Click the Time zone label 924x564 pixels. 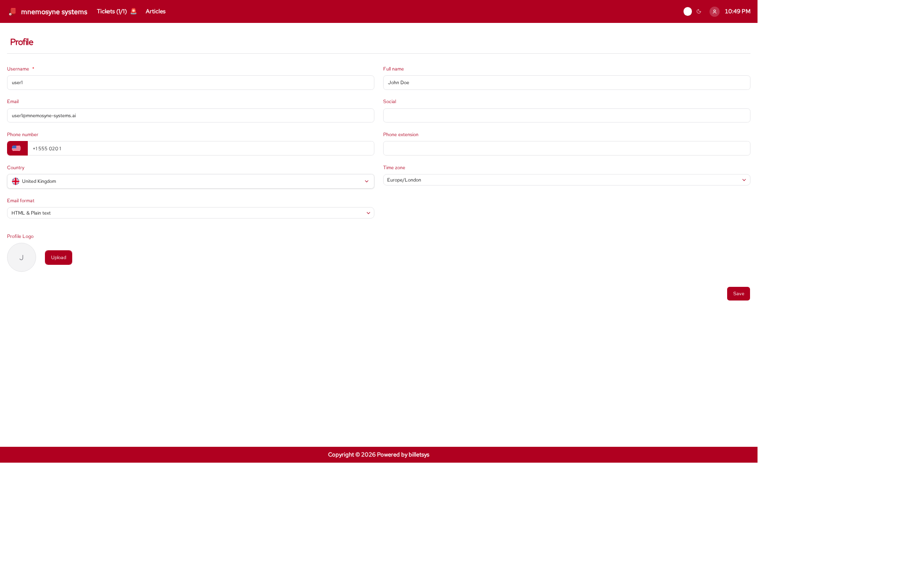coord(394,168)
